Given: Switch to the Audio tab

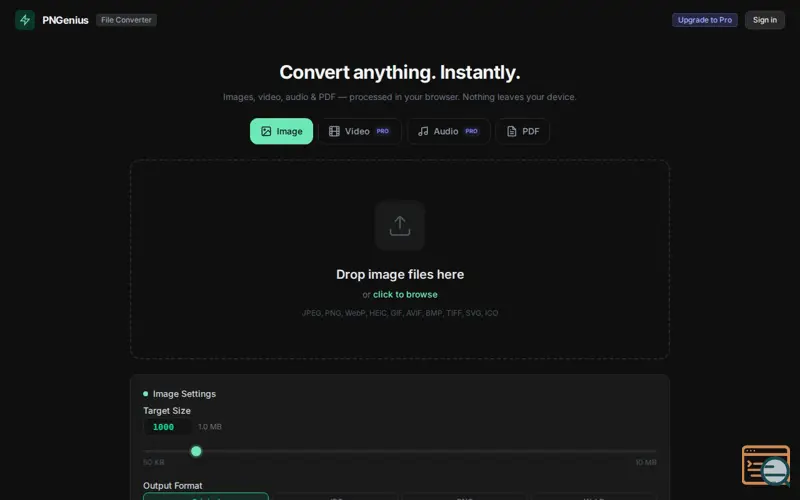Looking at the screenshot, I should 448,131.
